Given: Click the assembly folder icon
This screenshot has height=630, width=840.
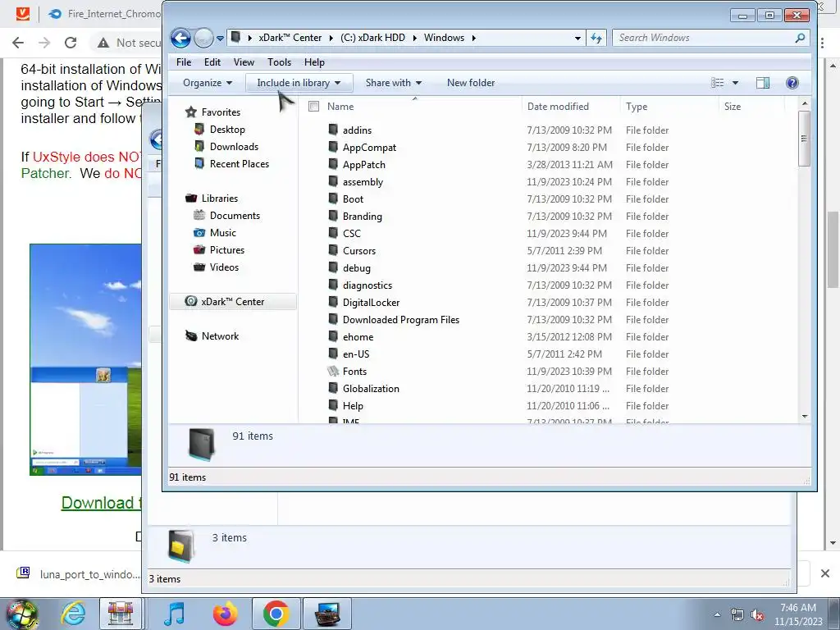Looking at the screenshot, I should pos(333,181).
